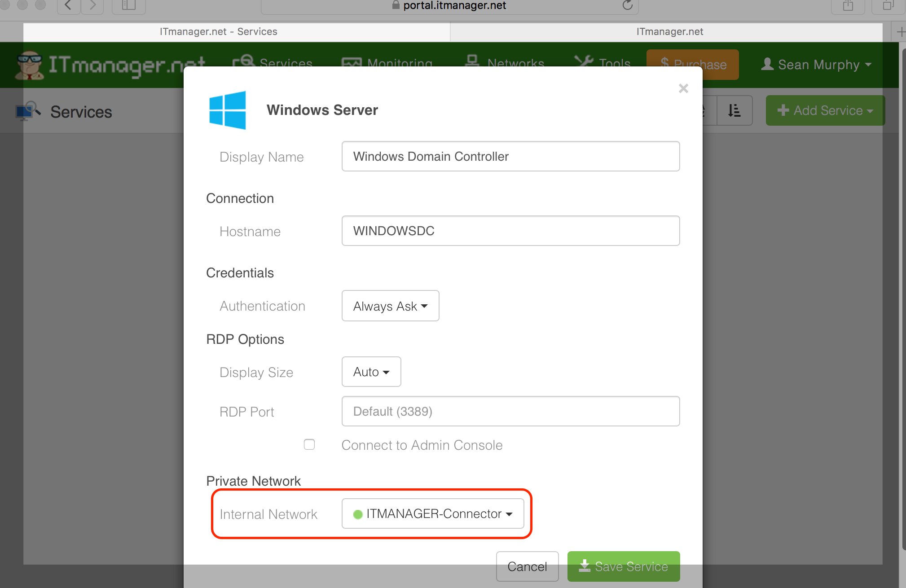906x588 pixels.
Task: Click inside the WINDOWSDC hostname field
Action: (510, 231)
